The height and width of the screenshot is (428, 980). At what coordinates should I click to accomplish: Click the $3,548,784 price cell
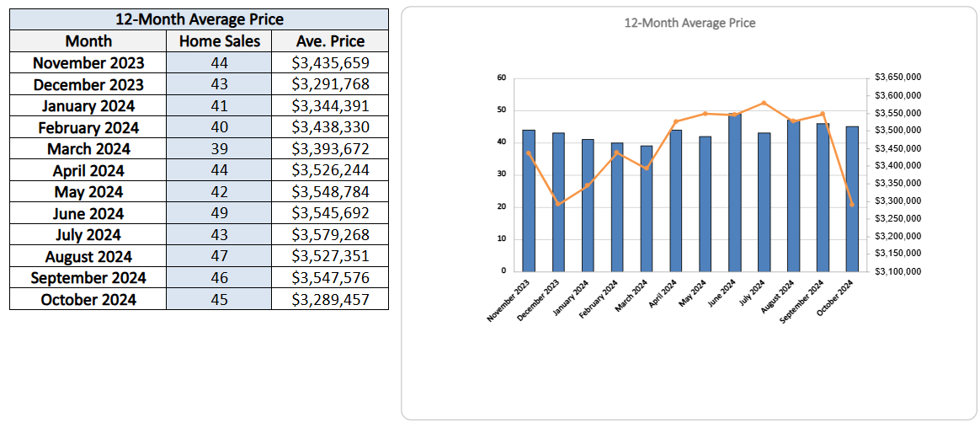[330, 191]
